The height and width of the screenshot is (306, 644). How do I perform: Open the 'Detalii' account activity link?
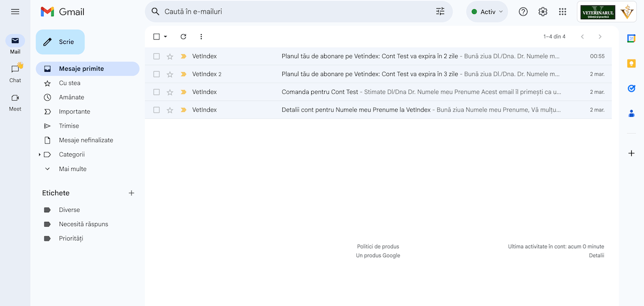[x=596, y=256]
